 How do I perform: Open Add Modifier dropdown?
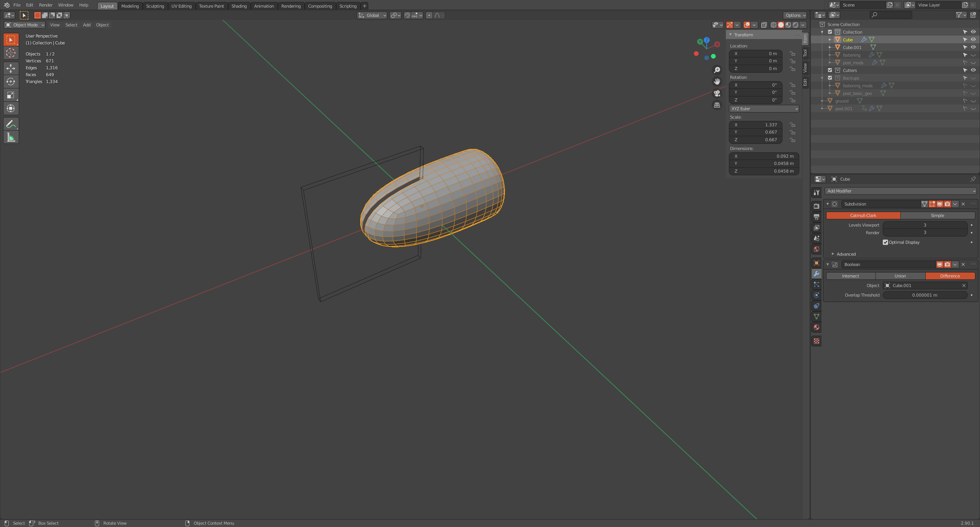[x=901, y=191]
